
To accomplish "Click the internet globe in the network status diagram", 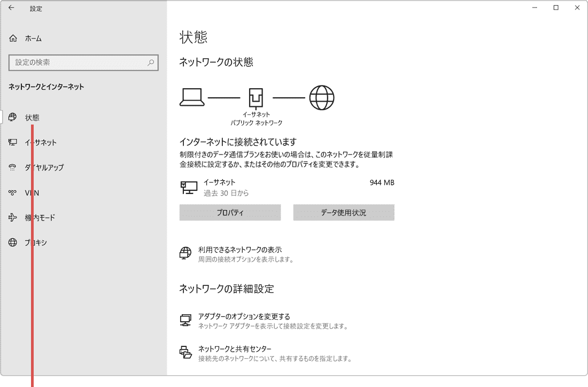I will point(321,97).
